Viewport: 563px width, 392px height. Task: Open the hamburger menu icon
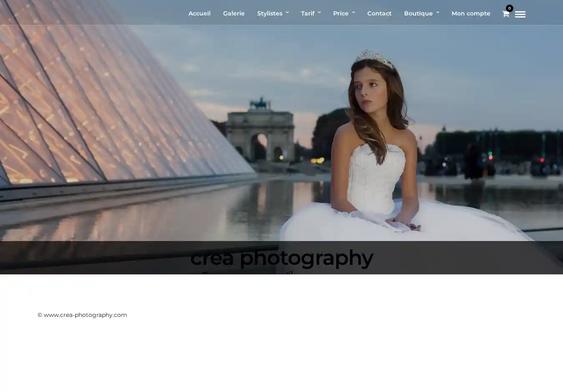[x=520, y=15]
